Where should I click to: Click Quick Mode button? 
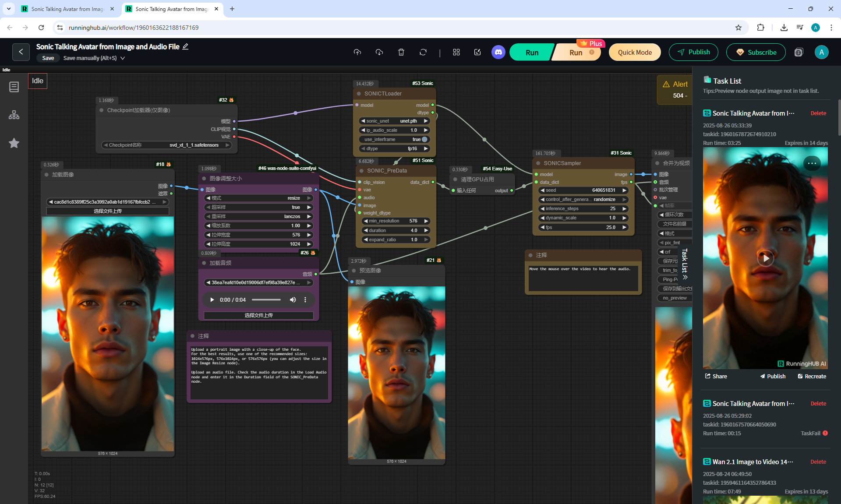634,52
